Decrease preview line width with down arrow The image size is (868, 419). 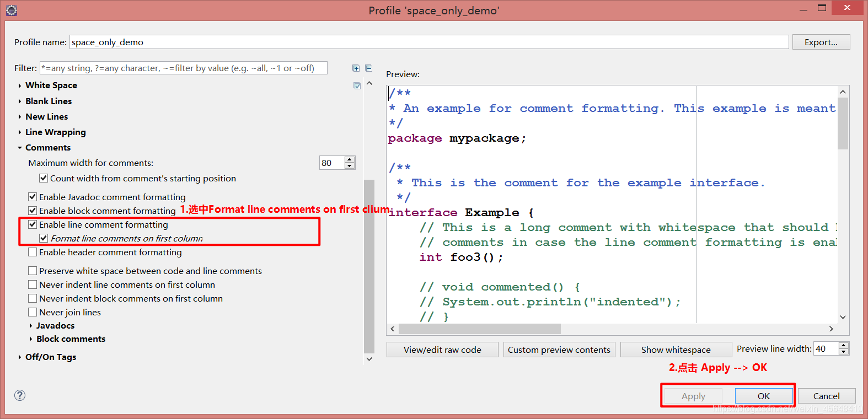coord(844,352)
